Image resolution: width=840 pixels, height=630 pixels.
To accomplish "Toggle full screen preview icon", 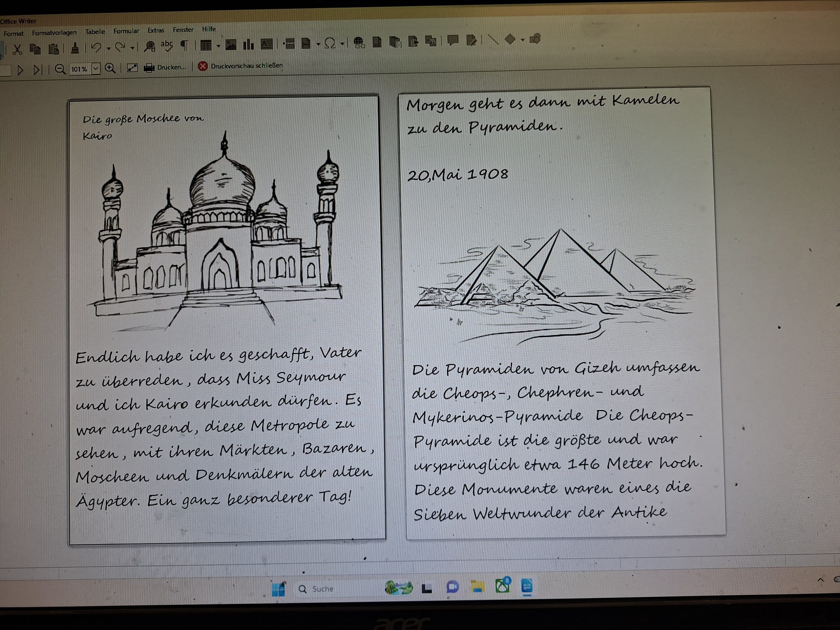I will [132, 68].
